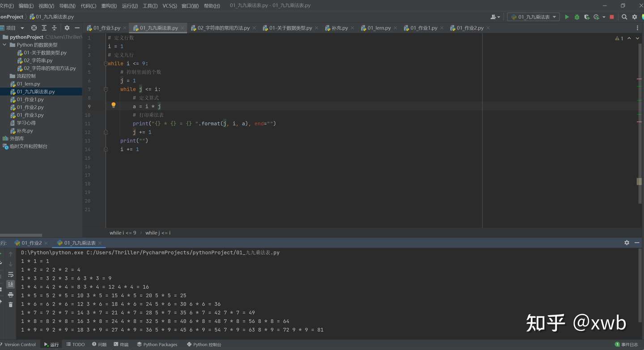
Task: Click the fold end marker on line 12
Action: coord(106,132)
